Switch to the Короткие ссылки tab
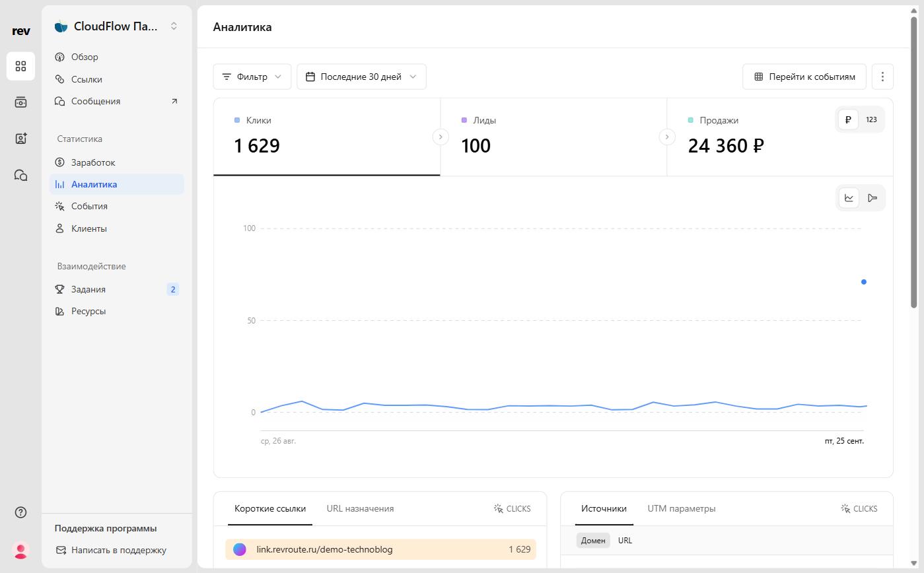The width and height of the screenshot is (924, 573). click(270, 508)
